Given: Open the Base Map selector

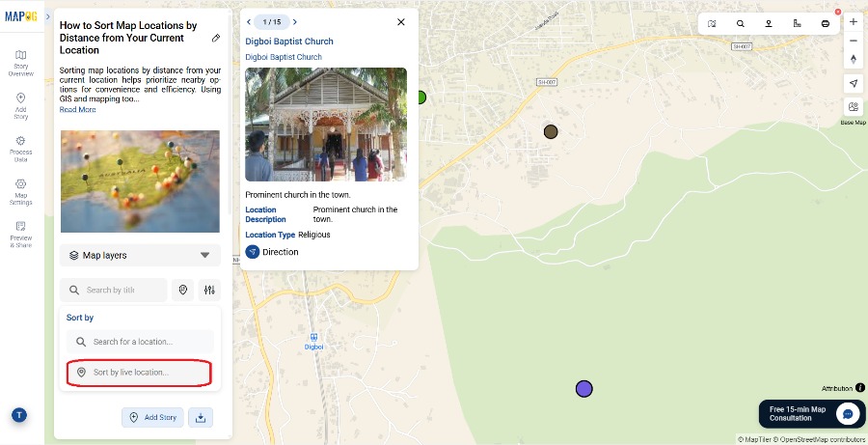Looking at the screenshot, I should coord(854,107).
